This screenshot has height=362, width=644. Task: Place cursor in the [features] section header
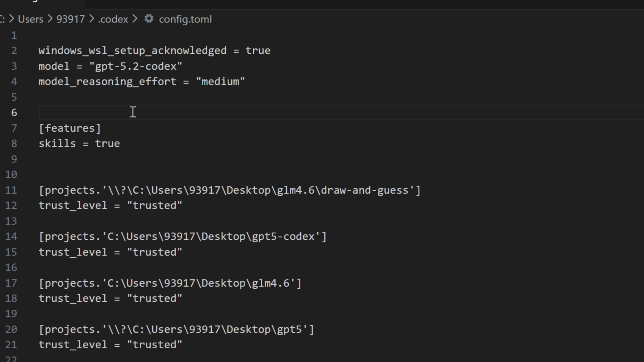click(70, 128)
